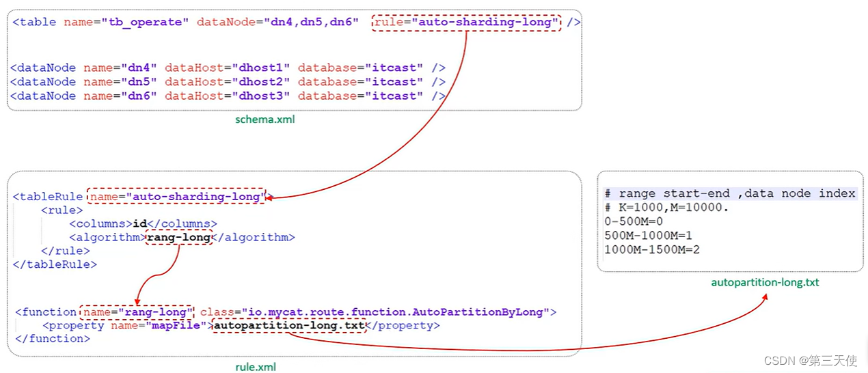The width and height of the screenshot is (868, 373).
Task: Click the green "schema.xml" caption
Action: [265, 120]
